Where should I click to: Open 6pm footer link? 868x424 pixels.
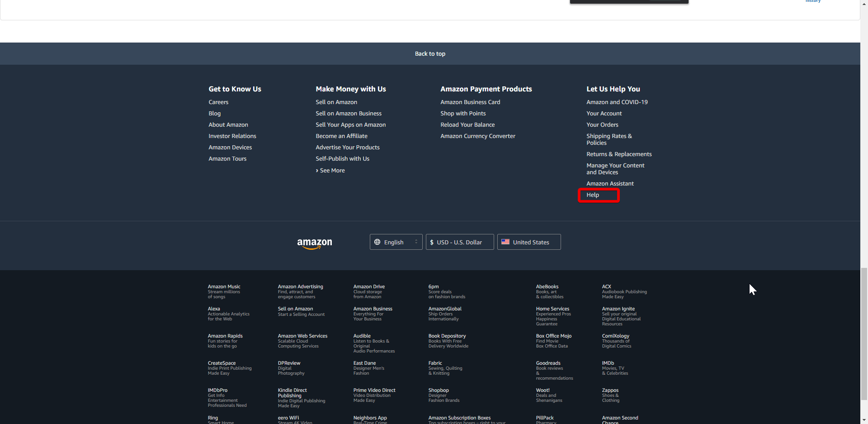tap(447, 291)
